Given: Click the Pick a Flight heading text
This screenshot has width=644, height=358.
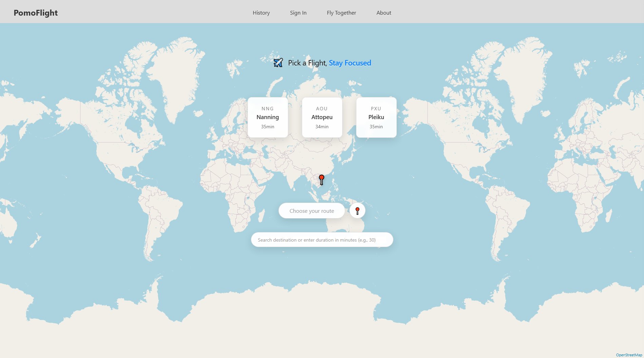Looking at the screenshot, I should [x=307, y=63].
